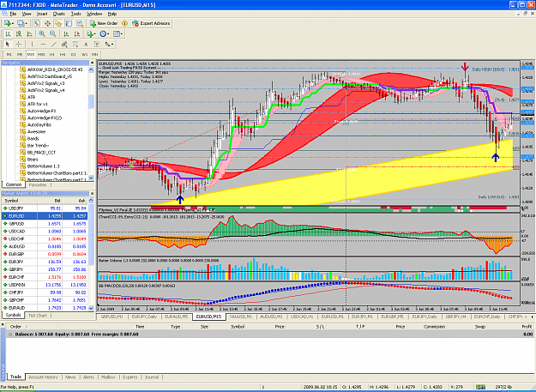
Task: Expand the New Chart dropdown arrow
Action: click(x=13, y=23)
